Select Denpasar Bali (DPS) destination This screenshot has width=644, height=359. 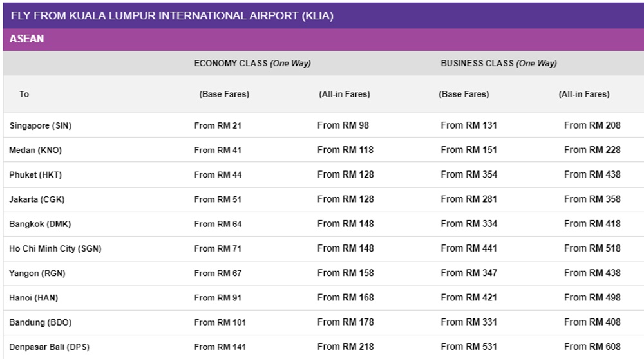pos(50,347)
